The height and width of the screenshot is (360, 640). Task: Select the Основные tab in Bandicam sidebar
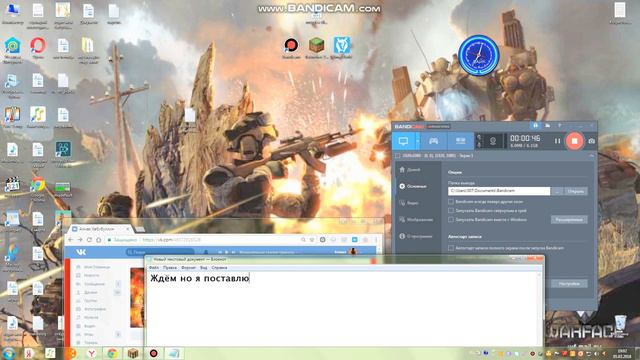(413, 186)
